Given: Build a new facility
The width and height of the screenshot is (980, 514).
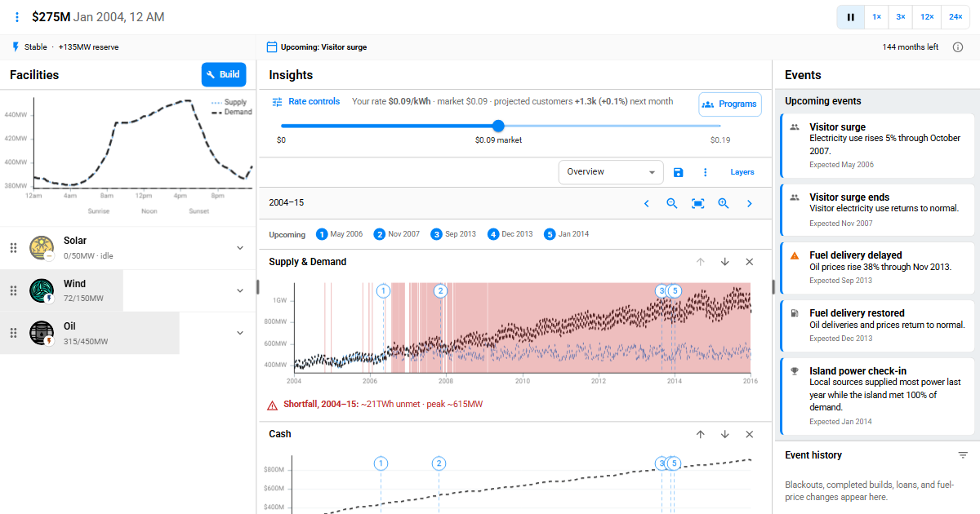Looking at the screenshot, I should [x=224, y=74].
